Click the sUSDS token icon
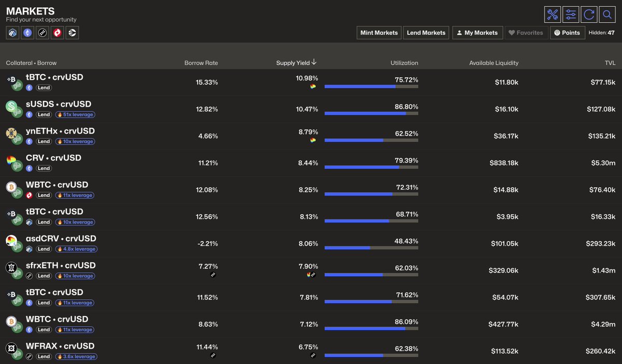 [x=12, y=107]
